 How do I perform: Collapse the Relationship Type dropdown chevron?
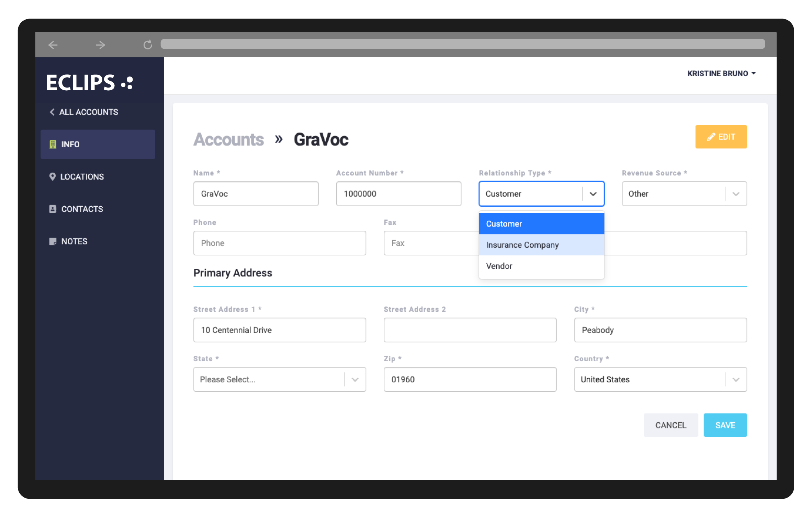593,194
